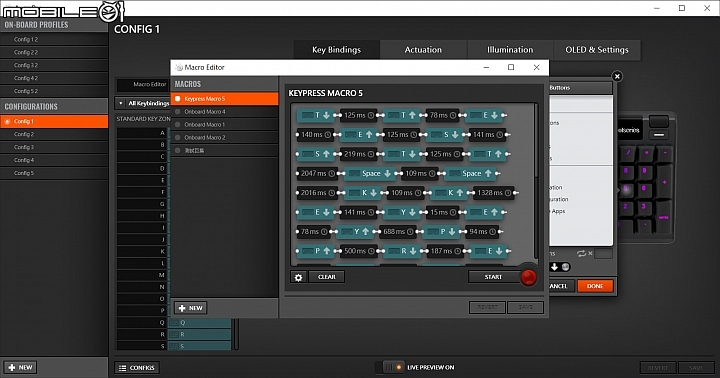Select the R key down block
This screenshot has width=720, height=378.
403,251
